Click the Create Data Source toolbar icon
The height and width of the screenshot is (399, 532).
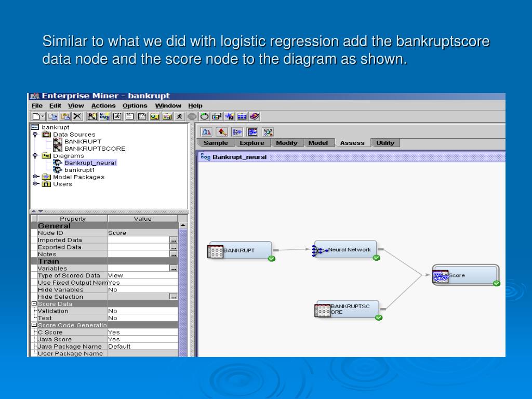pyautogui.click(x=92, y=116)
